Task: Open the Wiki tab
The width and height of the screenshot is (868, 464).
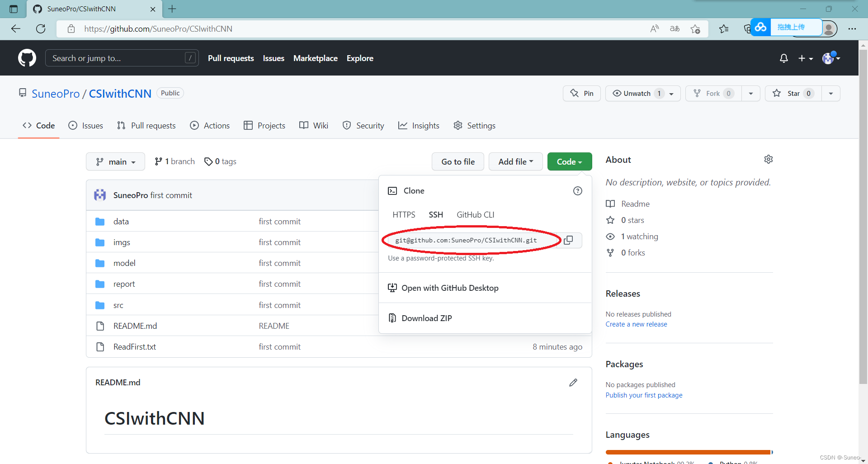Action: 314,126
